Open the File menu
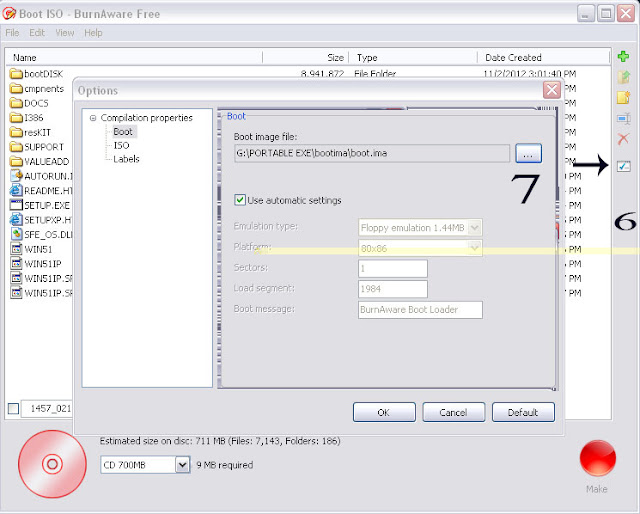Viewport: 640px width, 514px height. 12,33
